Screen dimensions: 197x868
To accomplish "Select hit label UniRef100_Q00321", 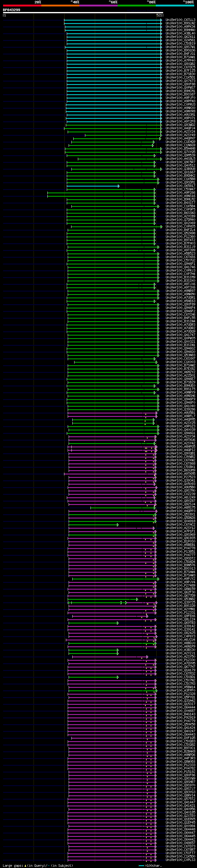I will [180, 342].
